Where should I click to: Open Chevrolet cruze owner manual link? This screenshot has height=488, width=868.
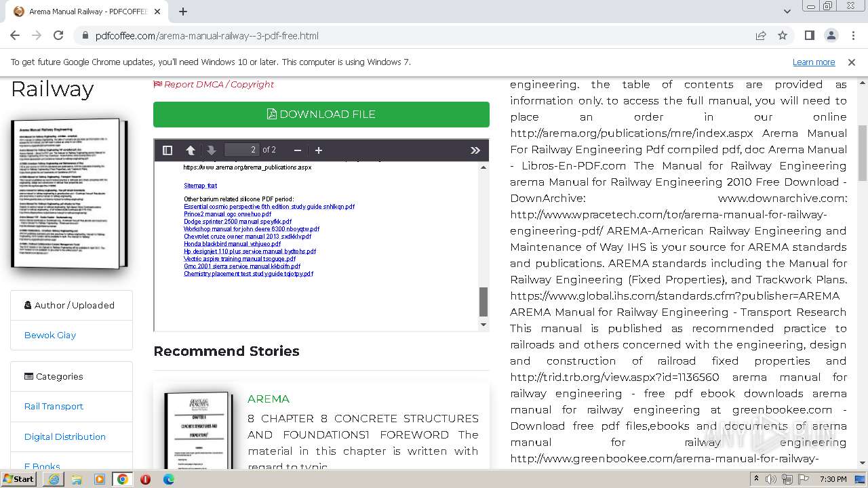pyautogui.click(x=248, y=237)
